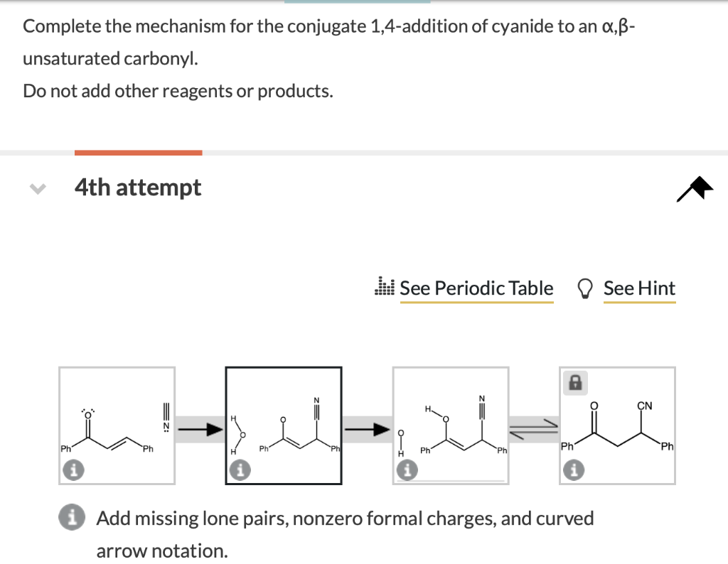Screen dimensions: 728x564
Task: Click the orange progress bar segment
Action: click(138, 151)
